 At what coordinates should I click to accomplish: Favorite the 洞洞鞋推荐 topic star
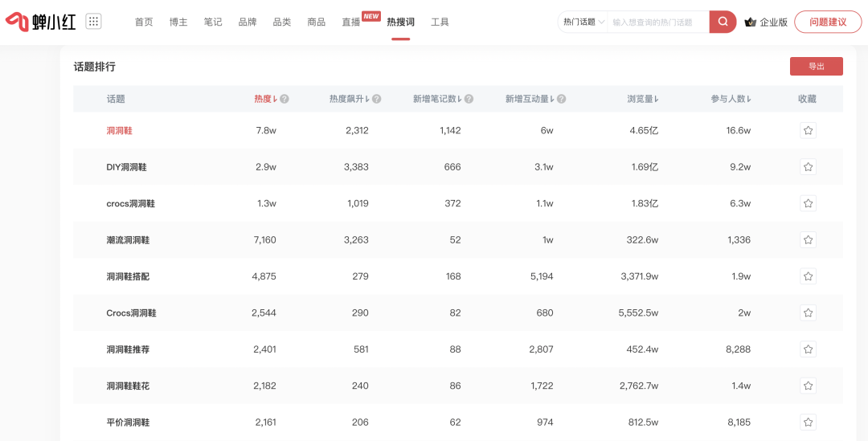click(808, 349)
